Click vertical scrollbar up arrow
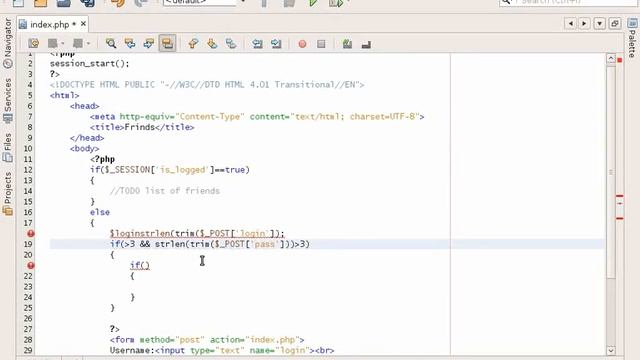The image size is (640, 360). tap(611, 58)
